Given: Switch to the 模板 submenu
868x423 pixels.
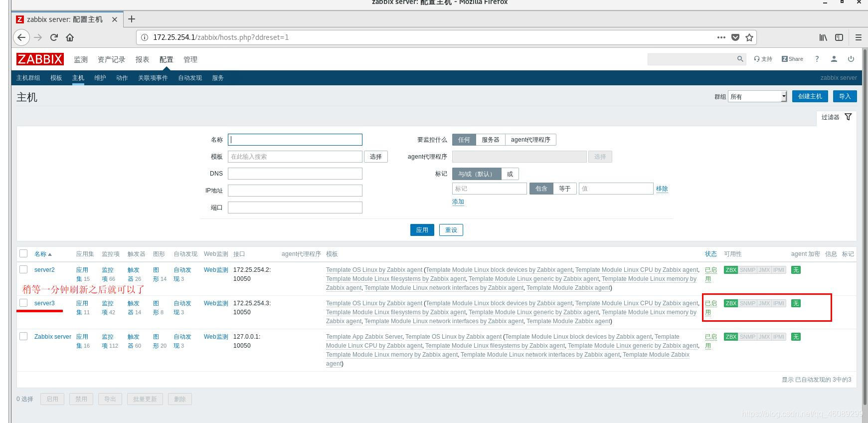Looking at the screenshot, I should pos(56,78).
